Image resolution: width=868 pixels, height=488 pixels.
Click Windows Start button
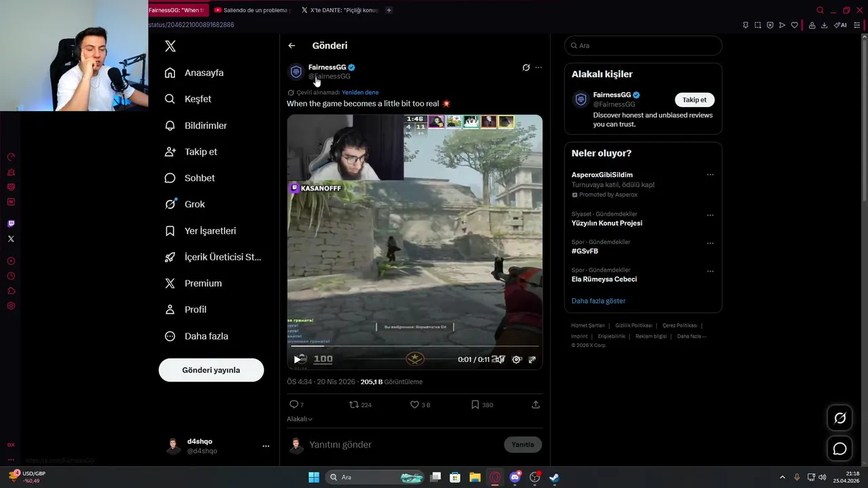pyautogui.click(x=314, y=477)
